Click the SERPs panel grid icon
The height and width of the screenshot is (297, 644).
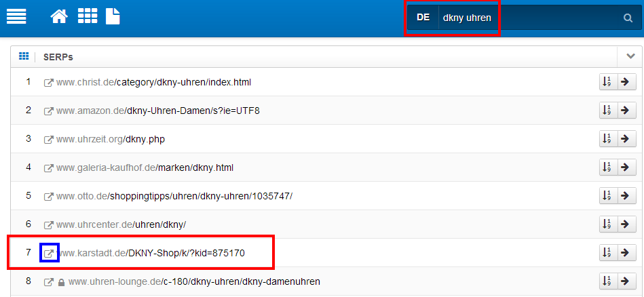coord(24,56)
